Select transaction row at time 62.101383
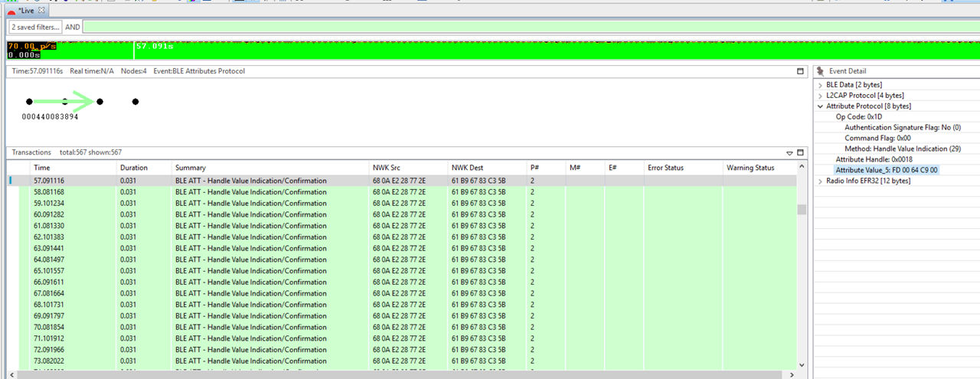 402,237
